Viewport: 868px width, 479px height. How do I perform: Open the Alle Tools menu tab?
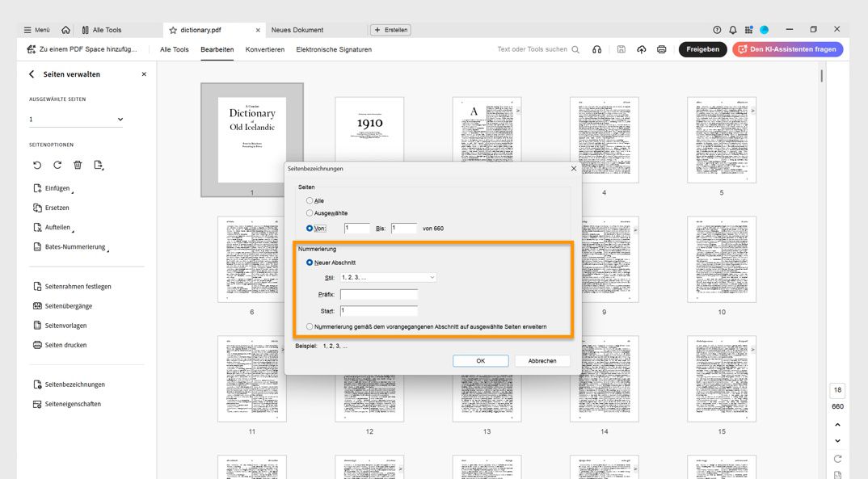point(175,49)
